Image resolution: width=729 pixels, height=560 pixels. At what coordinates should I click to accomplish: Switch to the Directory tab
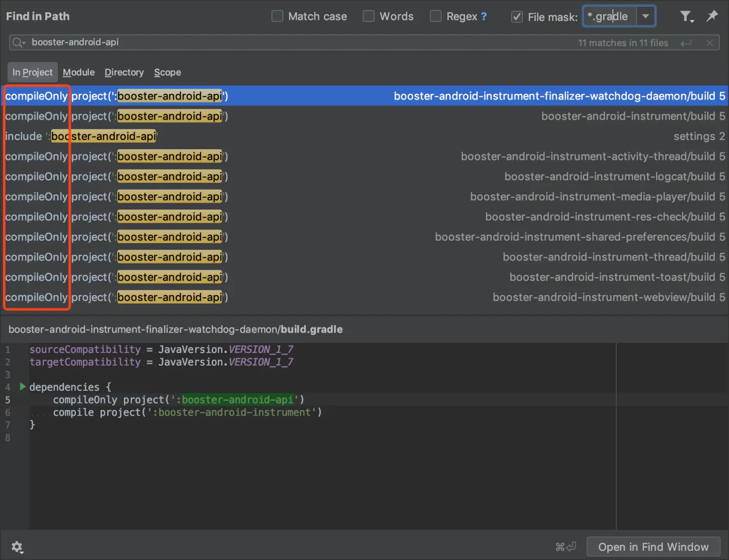(x=124, y=72)
